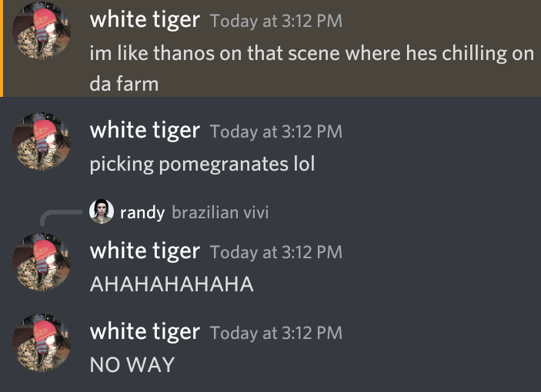The image size is (541, 392).
Task: Open white tiger's avatar on thanos message
Action: click(x=42, y=31)
